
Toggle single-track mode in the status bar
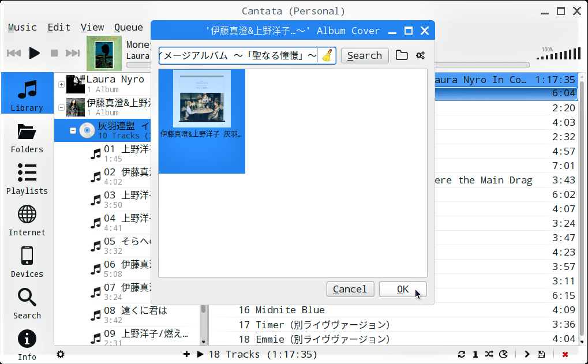tap(475, 354)
